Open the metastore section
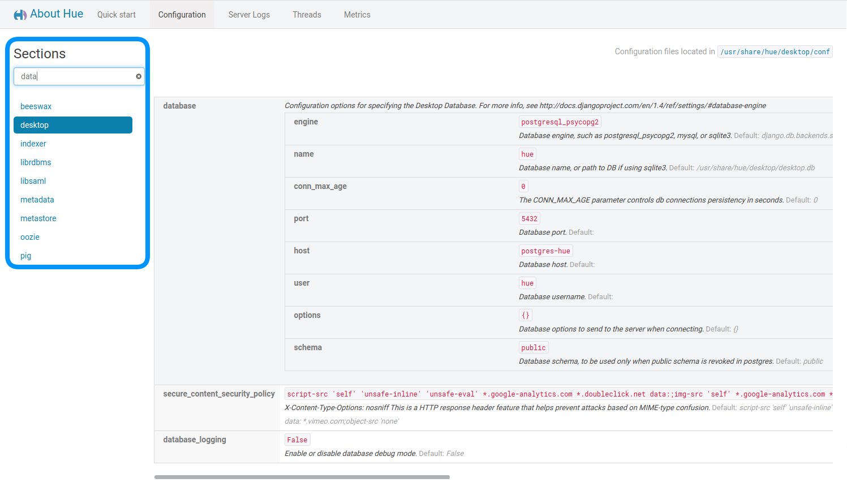The image size is (847, 504). pyautogui.click(x=38, y=218)
